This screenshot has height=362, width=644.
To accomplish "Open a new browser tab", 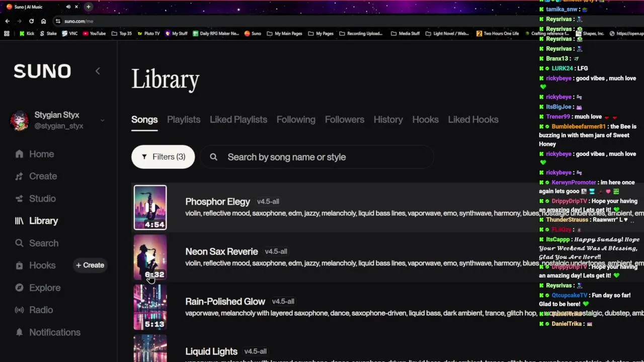I will click(88, 7).
